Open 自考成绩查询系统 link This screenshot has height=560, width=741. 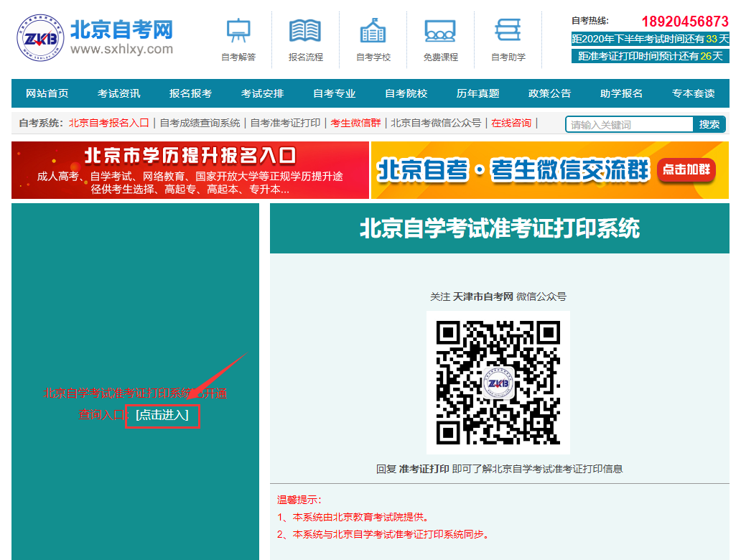point(200,123)
